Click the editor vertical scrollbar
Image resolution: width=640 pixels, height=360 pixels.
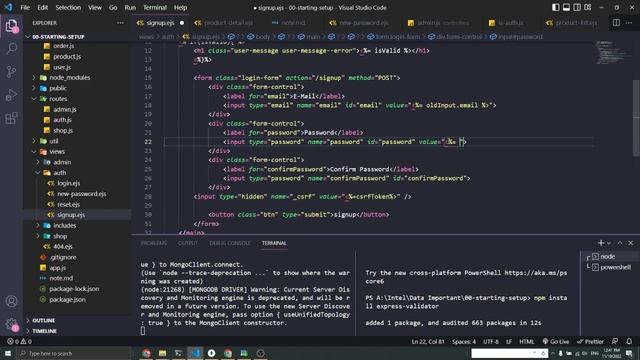(x=636, y=118)
